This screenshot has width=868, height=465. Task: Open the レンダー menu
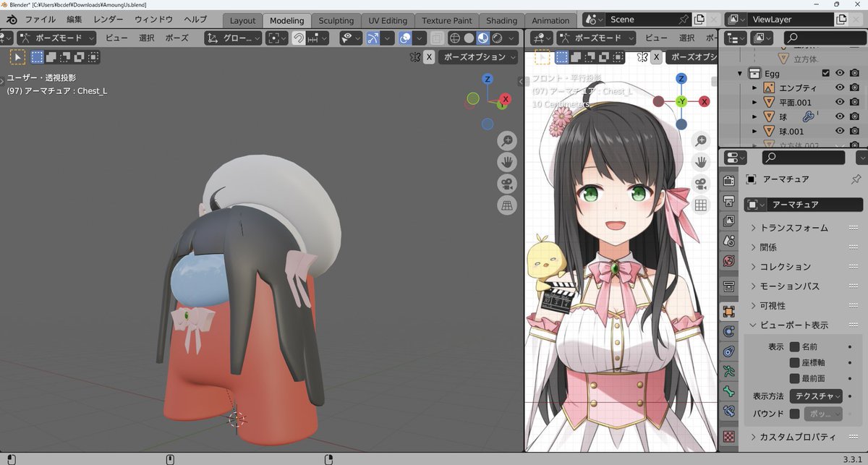(x=109, y=20)
